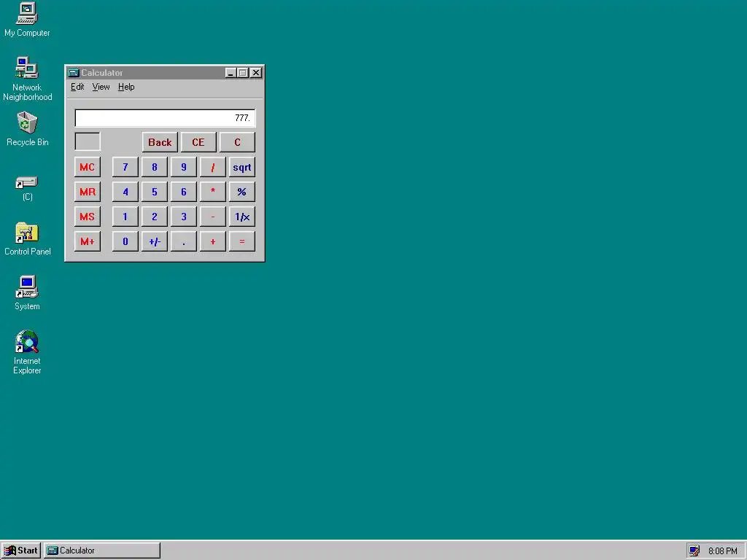Image resolution: width=747 pixels, height=560 pixels.
Task: Click the 9 digit key
Action: (183, 167)
